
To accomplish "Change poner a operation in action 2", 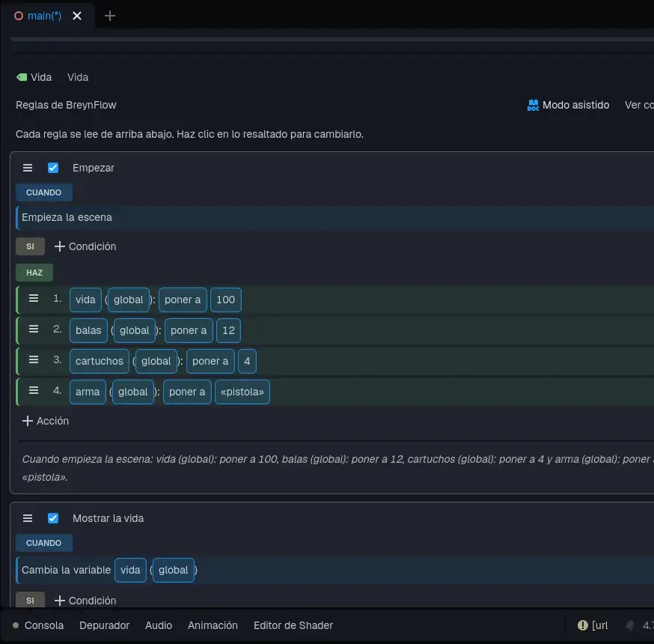I will pos(189,330).
